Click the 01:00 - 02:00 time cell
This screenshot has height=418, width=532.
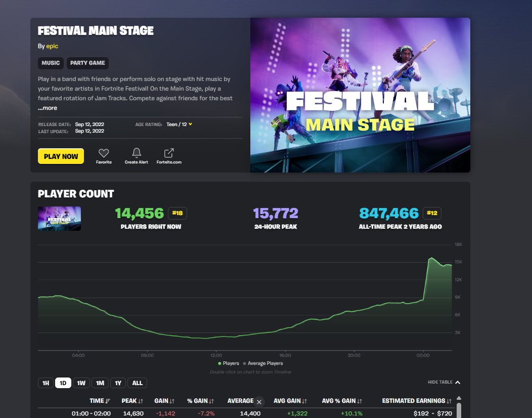(x=91, y=413)
